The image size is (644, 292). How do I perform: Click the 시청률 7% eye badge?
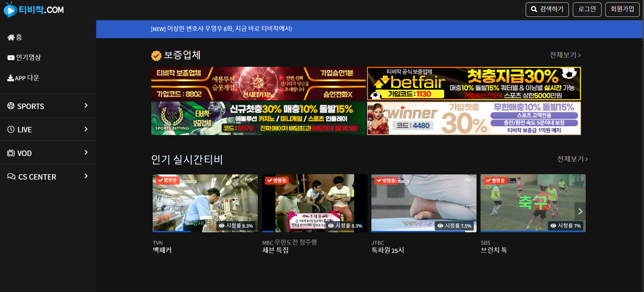[x=566, y=225]
